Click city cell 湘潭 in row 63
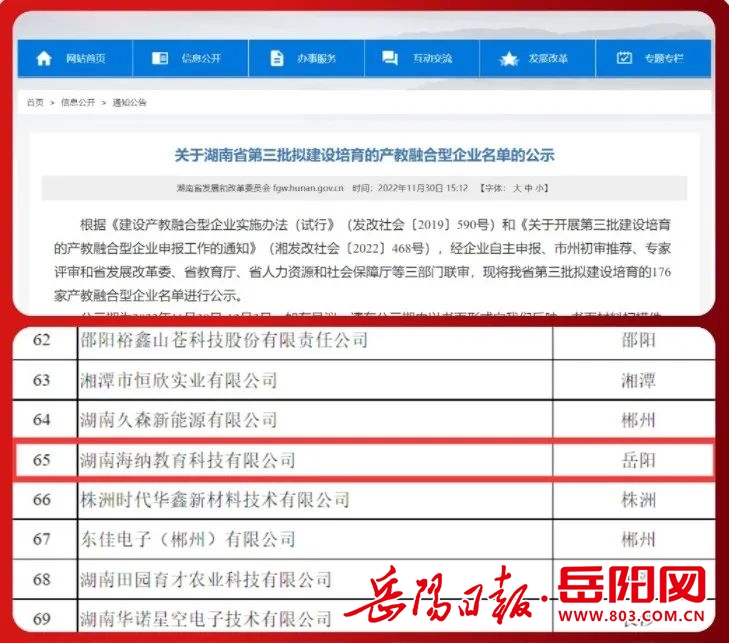 (x=638, y=381)
